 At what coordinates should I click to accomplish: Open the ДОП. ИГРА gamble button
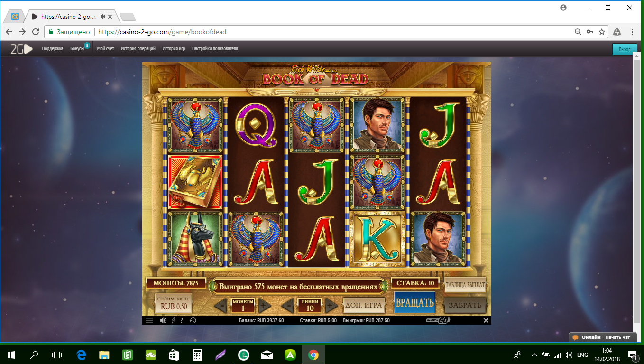tap(364, 305)
